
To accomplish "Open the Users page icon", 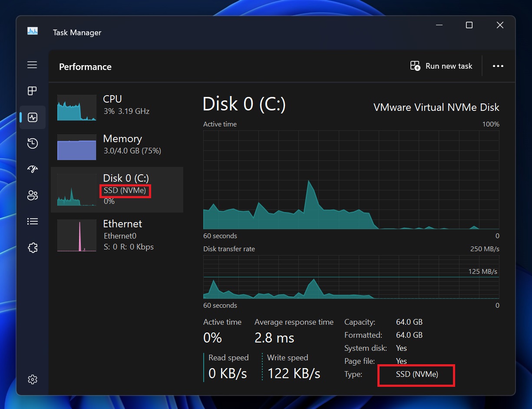I will click(32, 195).
